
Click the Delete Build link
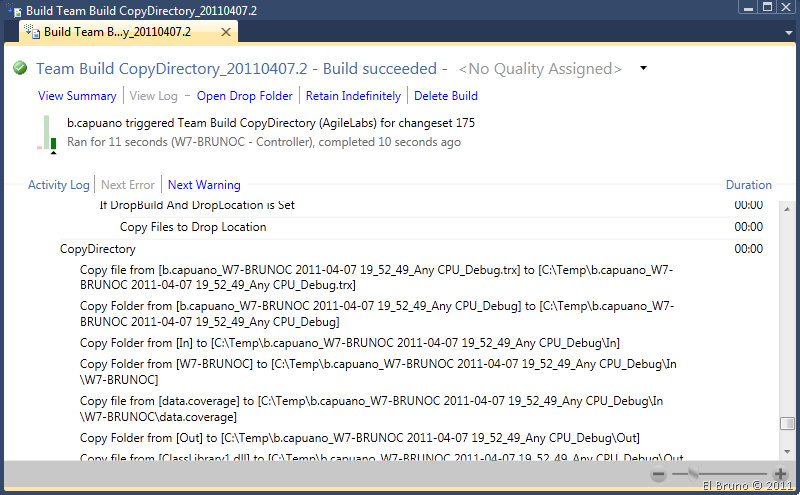click(x=446, y=96)
